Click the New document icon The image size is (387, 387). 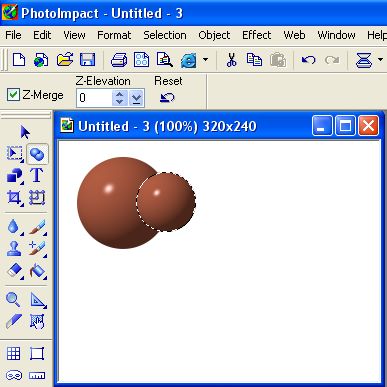click(x=19, y=60)
